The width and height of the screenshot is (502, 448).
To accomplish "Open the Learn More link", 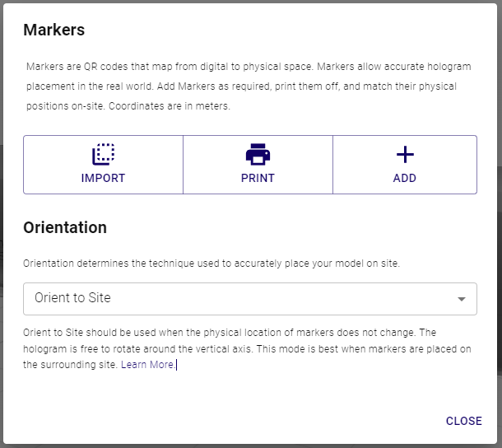I will coord(148,365).
